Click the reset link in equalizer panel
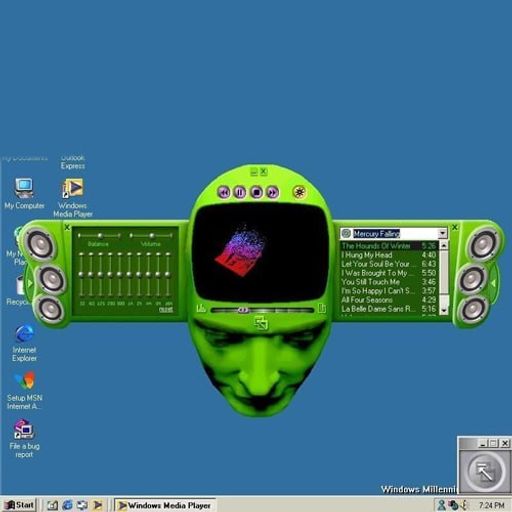Screen dimensions: 512x512 tap(166, 310)
